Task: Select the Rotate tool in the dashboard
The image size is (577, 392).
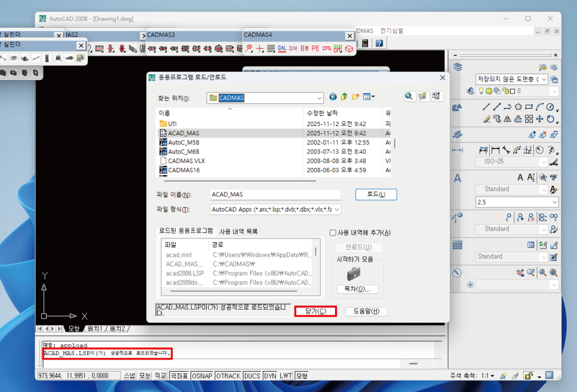Action: coord(550,119)
